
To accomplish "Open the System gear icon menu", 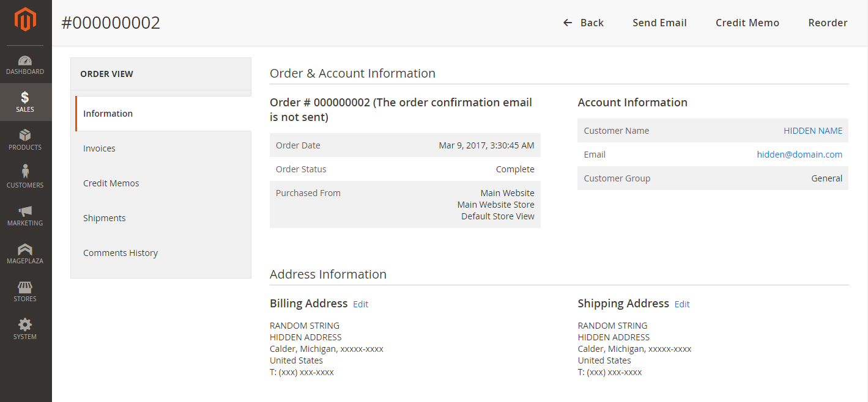I will tap(25, 324).
